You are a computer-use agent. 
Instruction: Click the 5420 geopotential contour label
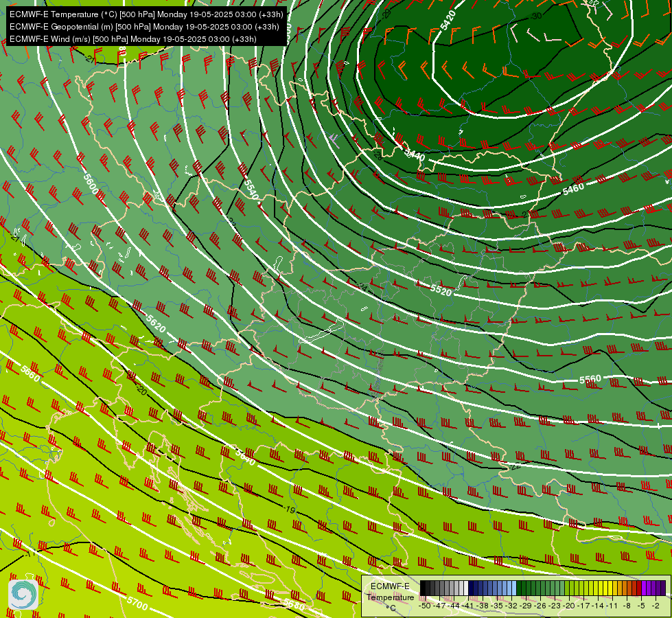click(x=448, y=20)
